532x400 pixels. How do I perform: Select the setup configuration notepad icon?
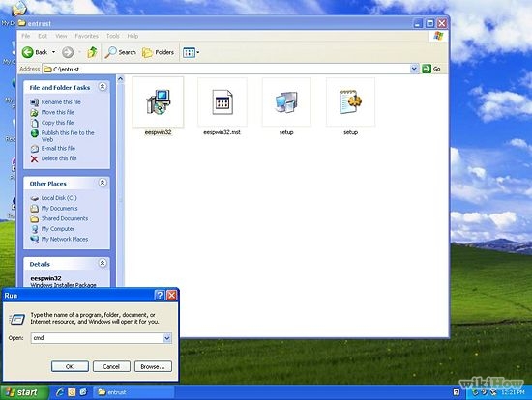(350, 101)
